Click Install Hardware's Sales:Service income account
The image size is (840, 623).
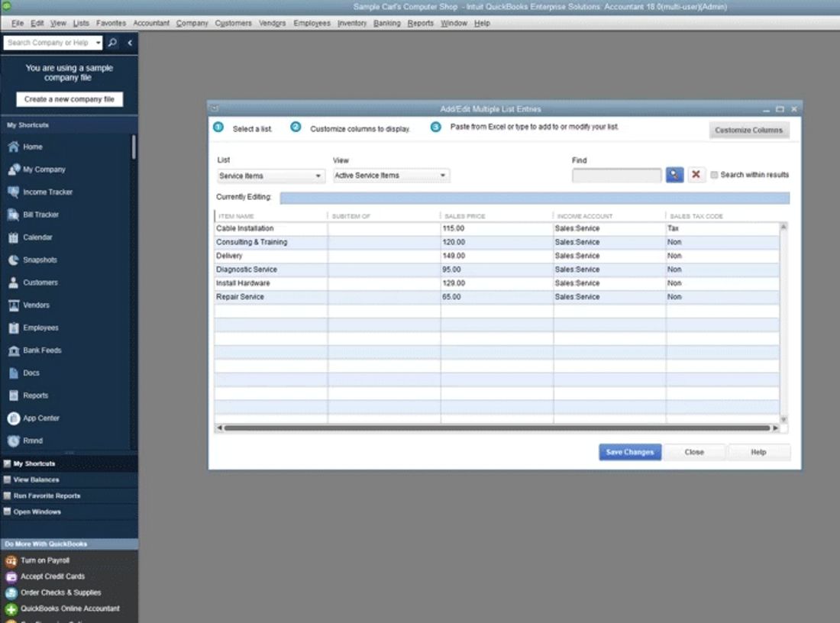(x=609, y=282)
